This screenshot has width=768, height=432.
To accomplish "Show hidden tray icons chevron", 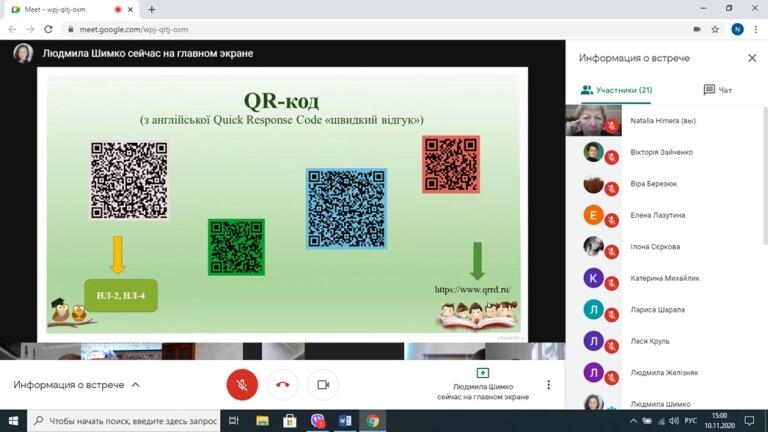I will tap(634, 421).
